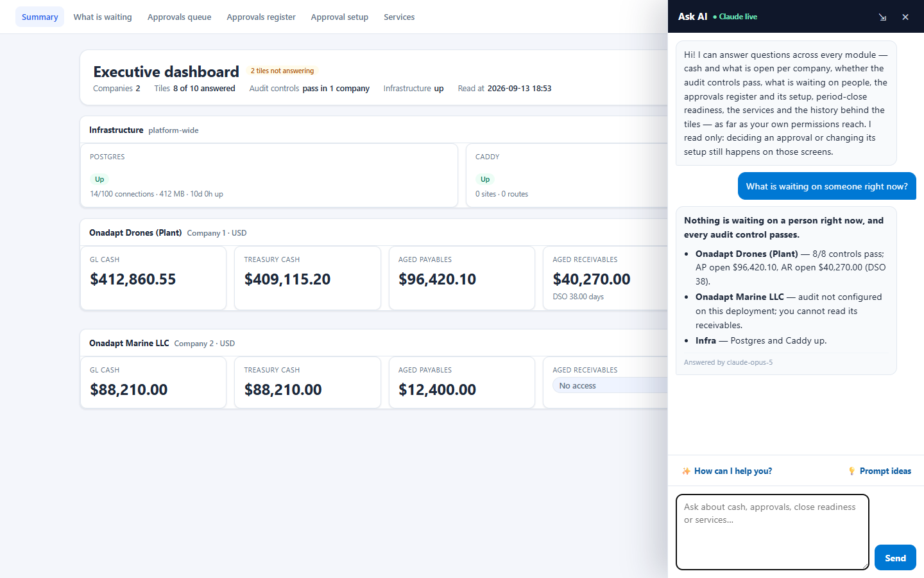Switch to the What is waiting tab
Image resolution: width=924 pixels, height=578 pixels.
103,17
